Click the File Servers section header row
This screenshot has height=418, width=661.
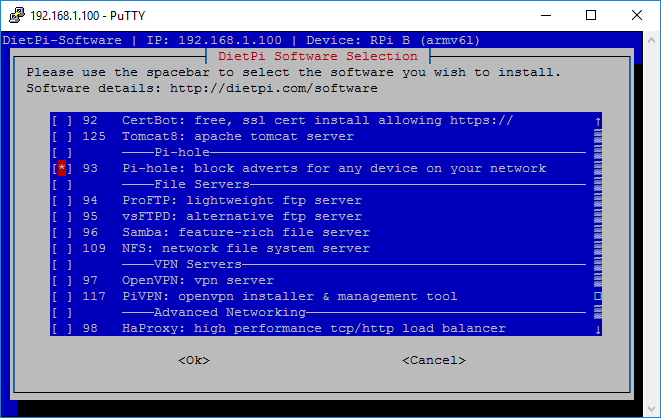click(x=320, y=185)
